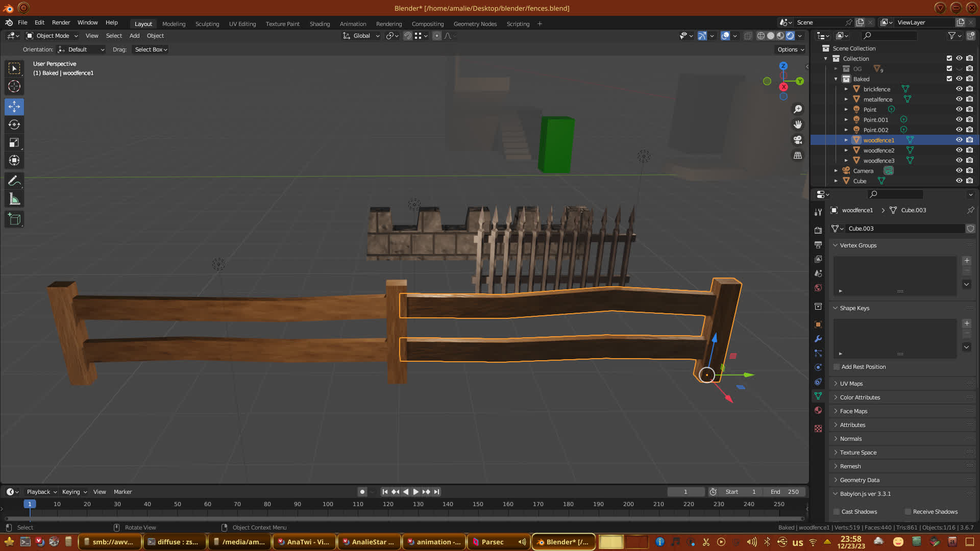Open the Render menu
The width and height of the screenshot is (980, 551).
pyautogui.click(x=61, y=22)
